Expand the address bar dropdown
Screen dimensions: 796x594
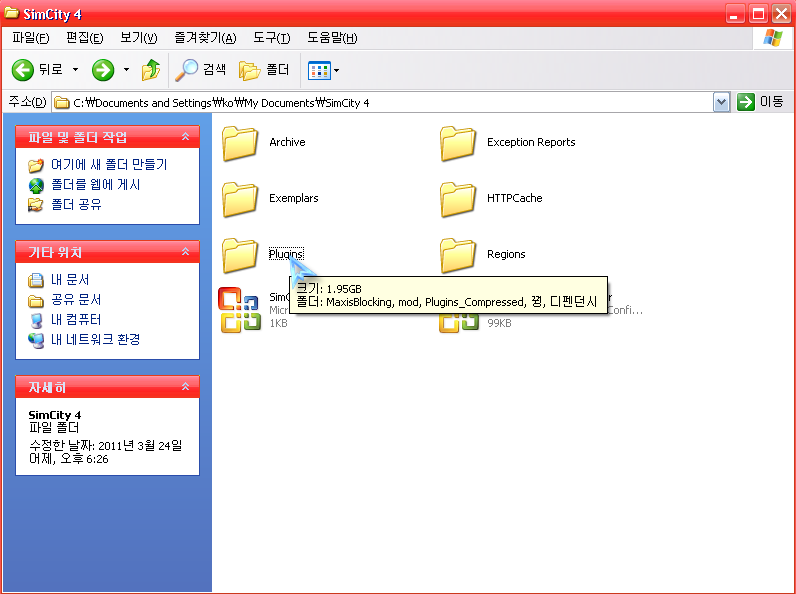click(721, 103)
